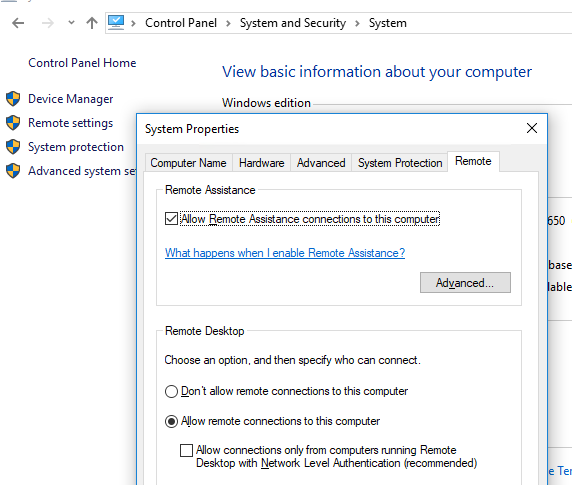Close the System Properties dialog
The height and width of the screenshot is (485, 572).
point(532,128)
